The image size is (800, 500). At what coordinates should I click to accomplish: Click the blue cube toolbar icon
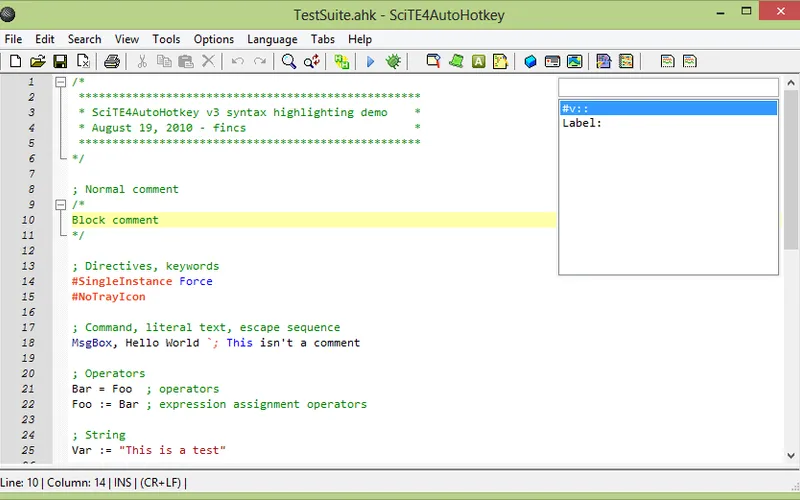point(530,62)
